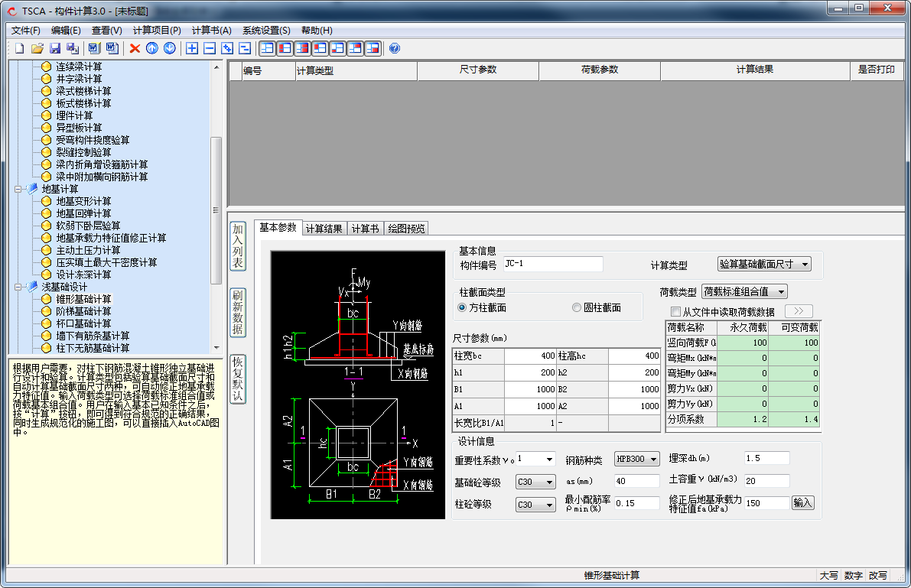This screenshot has height=588, width=911.
Task: Open the 荷载类型 dropdown
Action: point(782,291)
